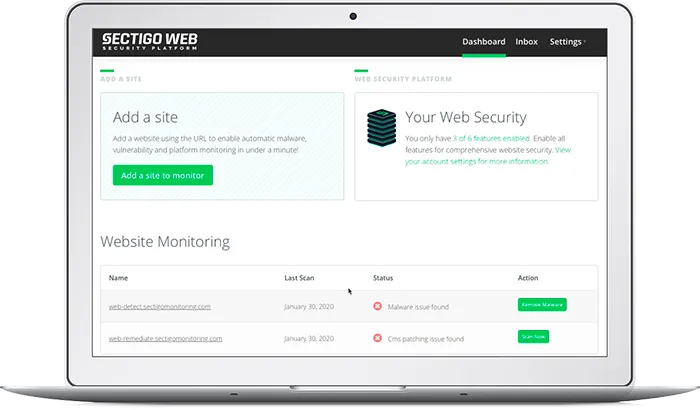Follow the View your account settings link
The width and height of the screenshot is (700, 410).
[x=488, y=156]
